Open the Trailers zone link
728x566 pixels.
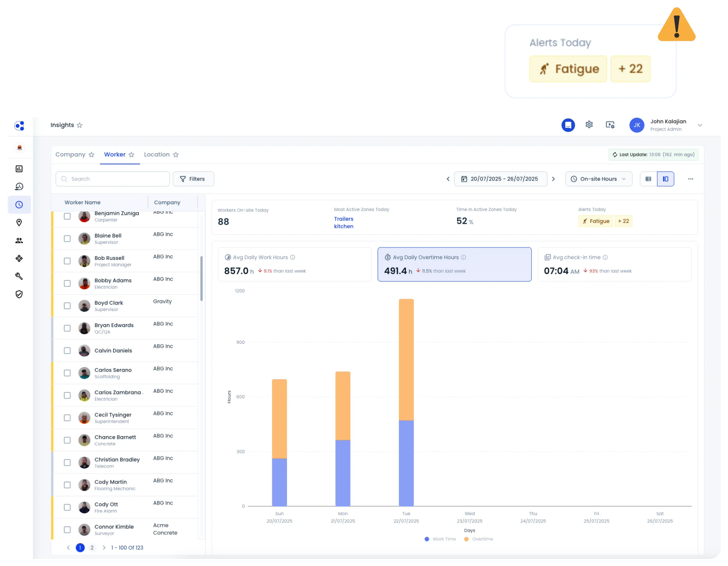click(x=343, y=219)
